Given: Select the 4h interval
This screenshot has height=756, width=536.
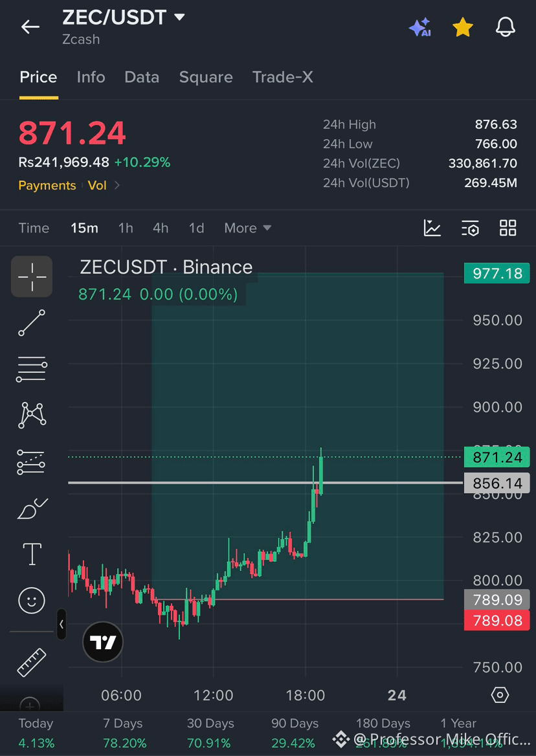Looking at the screenshot, I should tap(161, 228).
